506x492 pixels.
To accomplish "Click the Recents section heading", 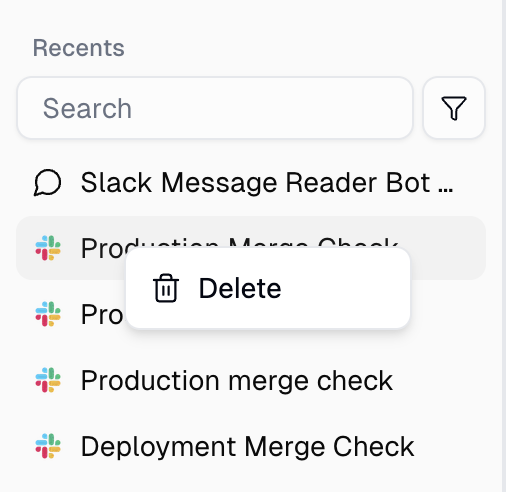I will [78, 48].
